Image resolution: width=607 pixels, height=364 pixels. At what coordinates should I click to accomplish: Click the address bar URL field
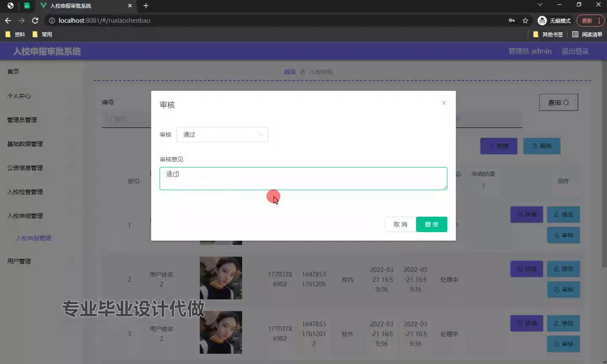(278, 21)
